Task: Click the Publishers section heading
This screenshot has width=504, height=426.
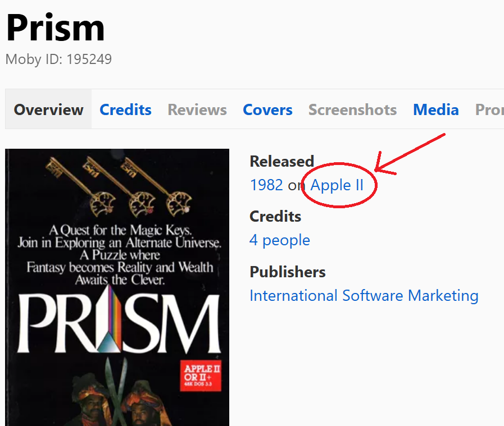Action: point(288,272)
